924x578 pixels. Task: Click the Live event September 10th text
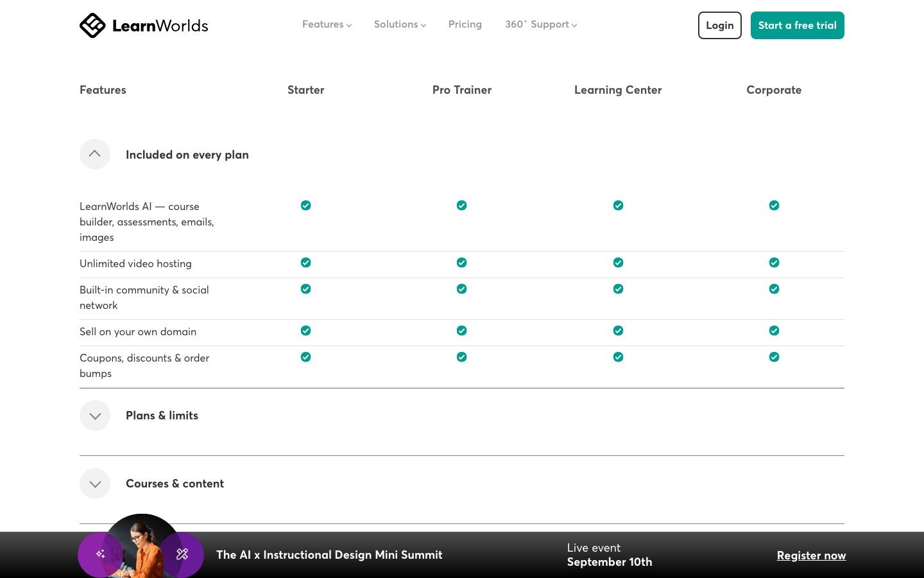point(610,555)
